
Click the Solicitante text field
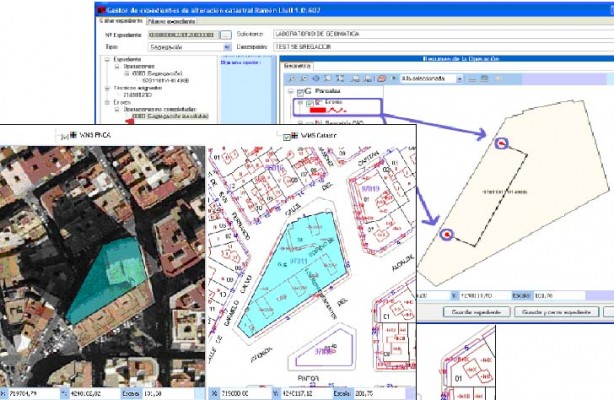click(x=443, y=34)
